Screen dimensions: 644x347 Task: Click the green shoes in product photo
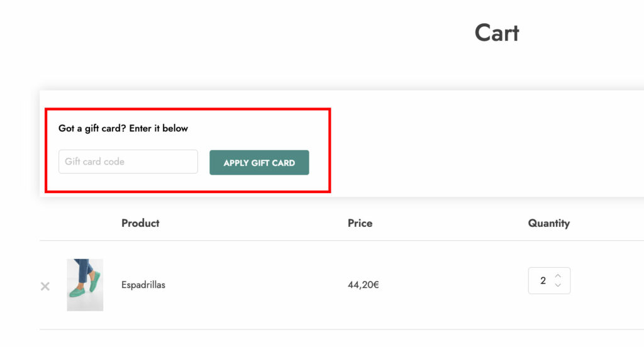[x=86, y=285]
